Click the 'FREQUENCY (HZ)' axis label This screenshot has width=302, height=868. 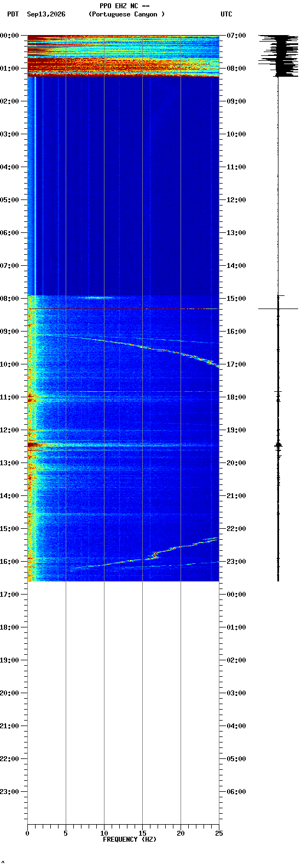130,840
